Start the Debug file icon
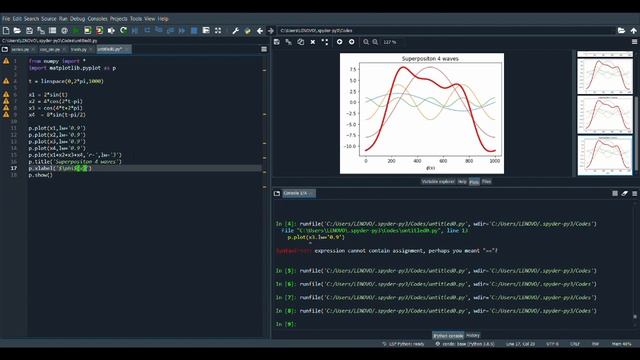This screenshot has height=360, width=640. [135, 31]
